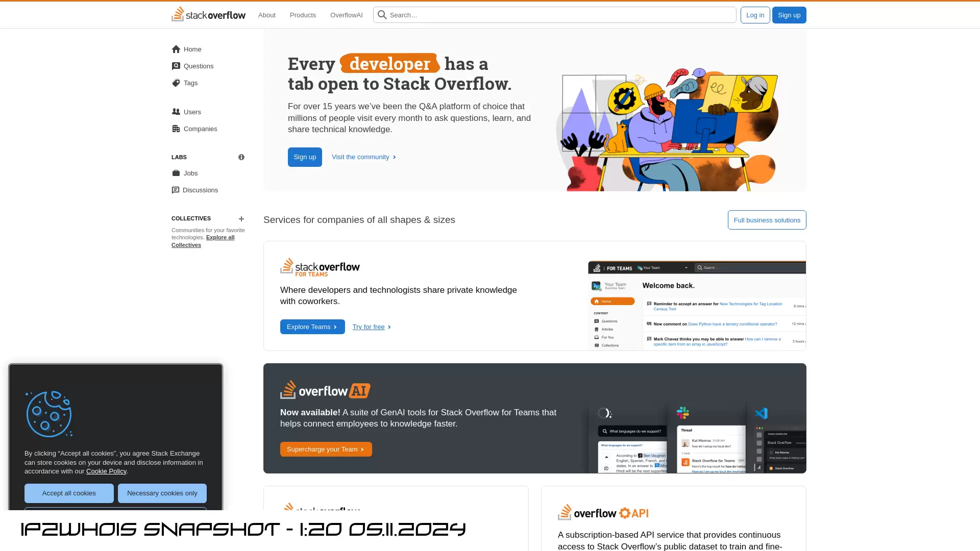This screenshot has width=980, height=551.
Task: Open the Products navigation menu item
Action: 303,15
